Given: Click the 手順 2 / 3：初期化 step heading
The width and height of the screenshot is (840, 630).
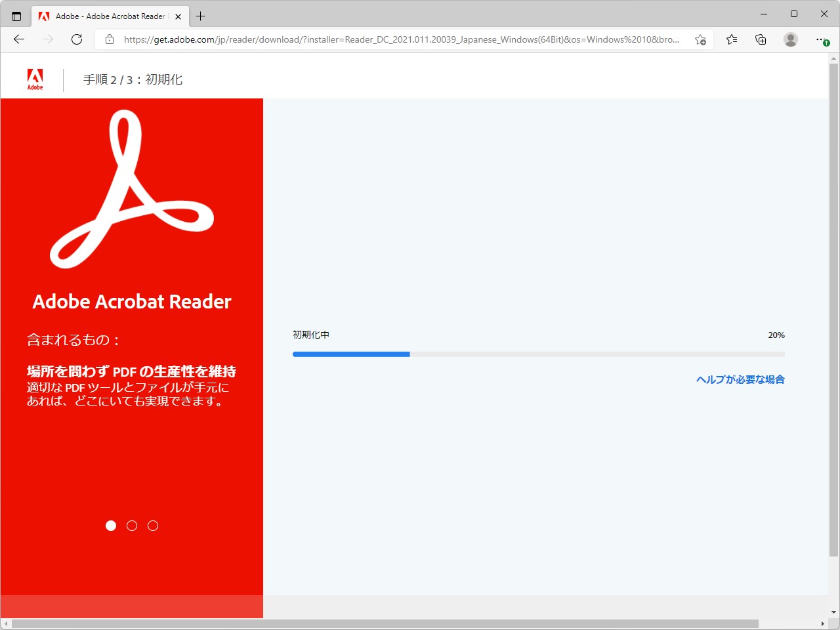Looking at the screenshot, I should [x=133, y=79].
